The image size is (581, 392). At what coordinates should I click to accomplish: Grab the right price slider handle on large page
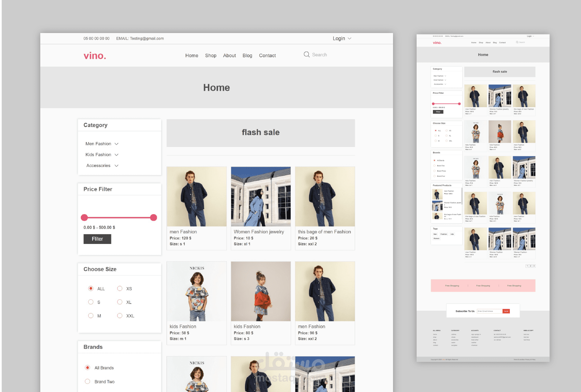[x=154, y=217]
